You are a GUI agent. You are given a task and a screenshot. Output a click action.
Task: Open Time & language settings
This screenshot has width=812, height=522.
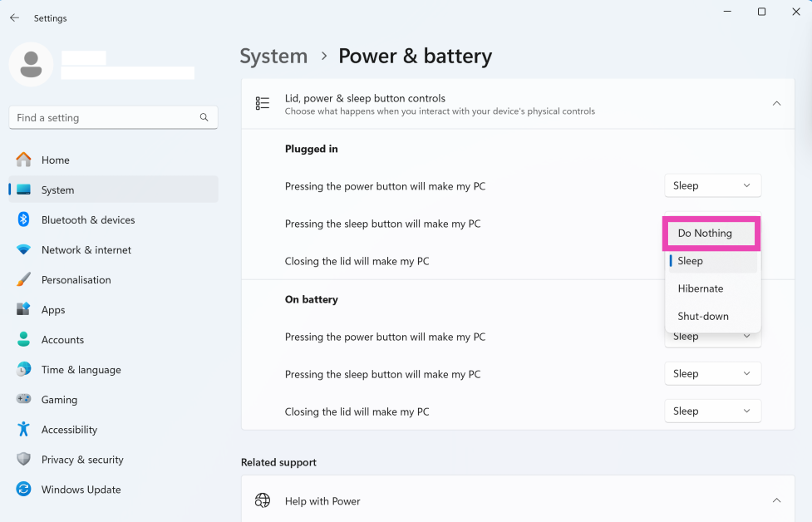click(81, 370)
